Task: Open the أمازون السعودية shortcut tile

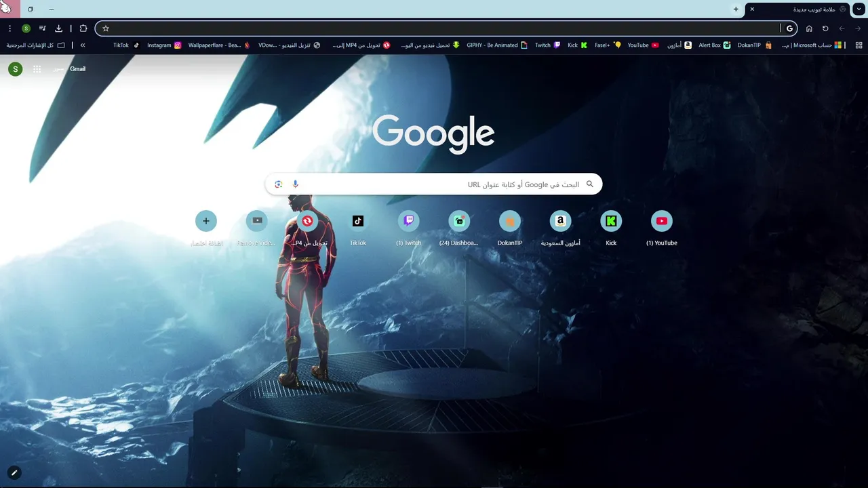Action: (560, 227)
